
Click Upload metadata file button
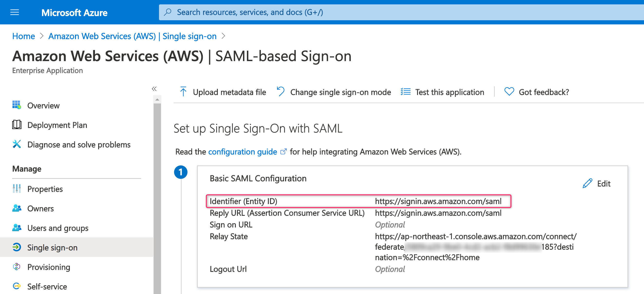(x=223, y=92)
